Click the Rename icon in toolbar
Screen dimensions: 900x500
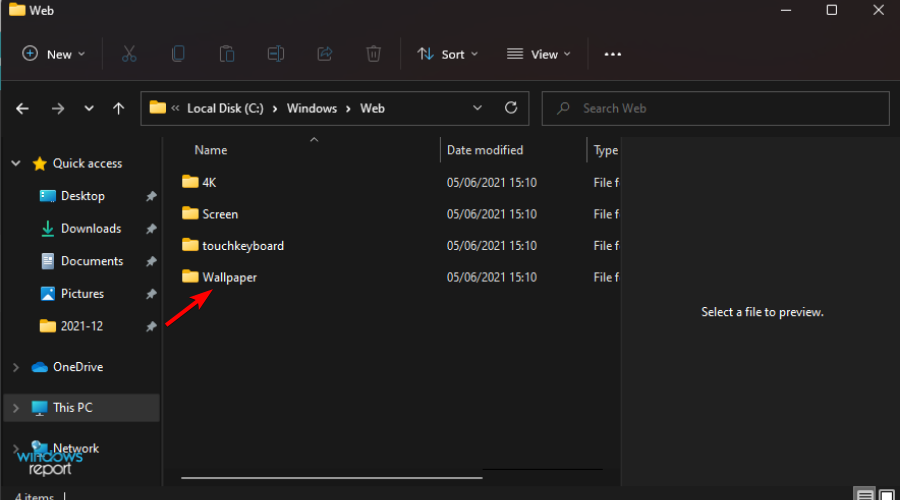pos(276,54)
